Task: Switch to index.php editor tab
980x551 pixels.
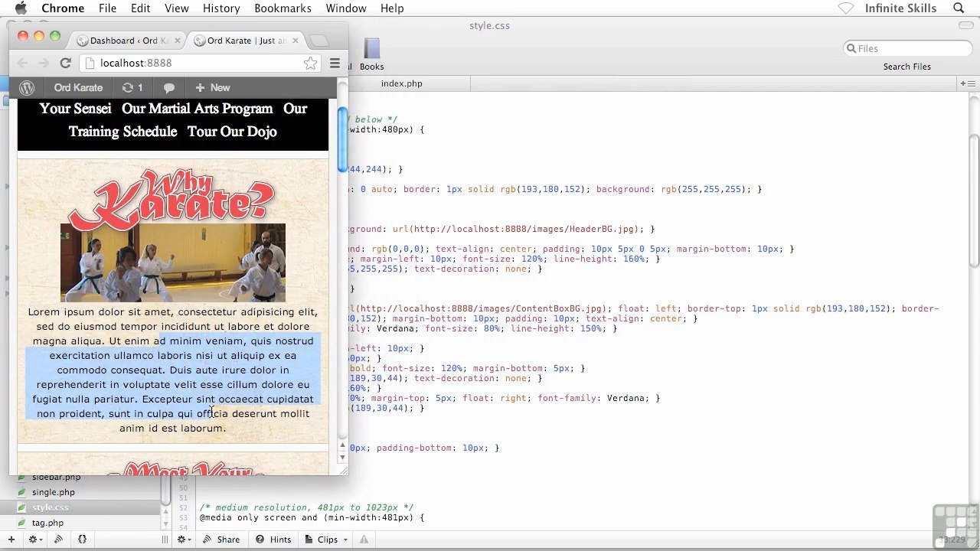Action: click(x=402, y=83)
